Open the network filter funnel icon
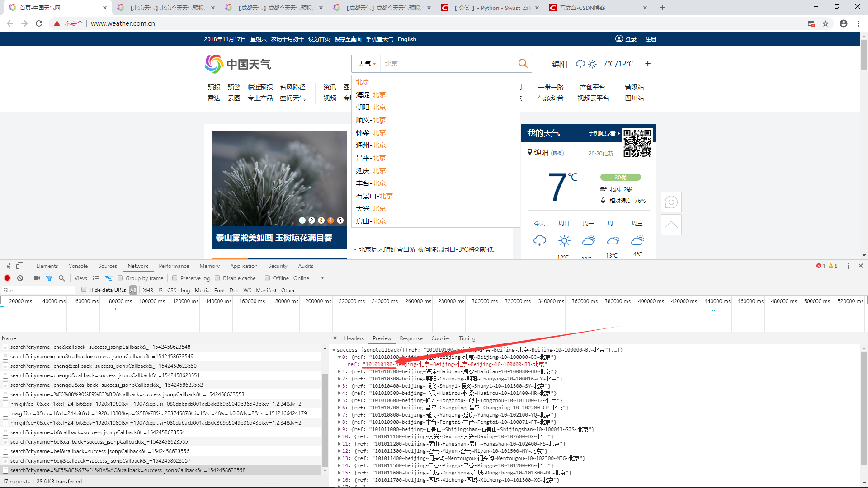This screenshot has width=868, height=488. click(49, 278)
